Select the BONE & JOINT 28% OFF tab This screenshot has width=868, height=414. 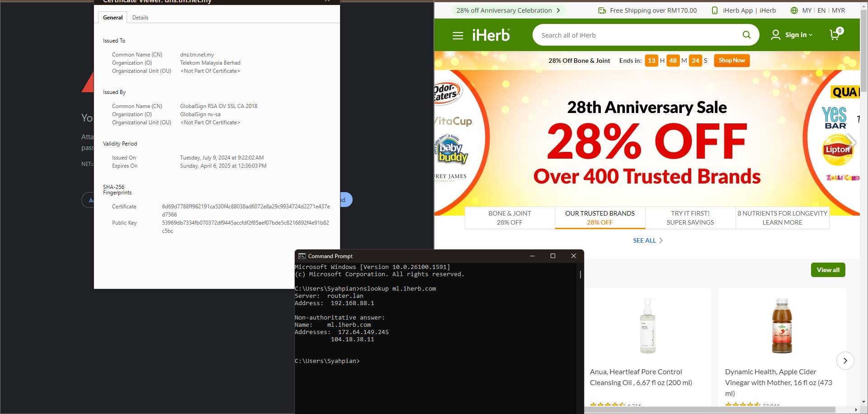pyautogui.click(x=509, y=218)
